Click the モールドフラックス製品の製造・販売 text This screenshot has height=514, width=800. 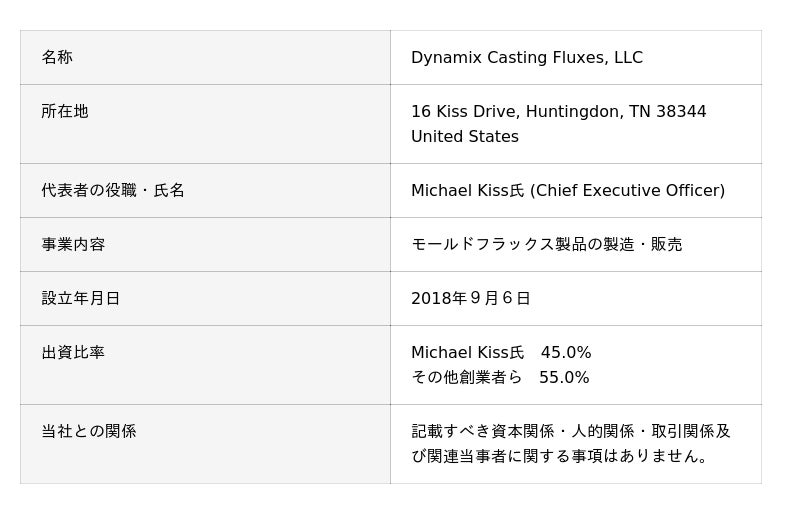tap(546, 245)
